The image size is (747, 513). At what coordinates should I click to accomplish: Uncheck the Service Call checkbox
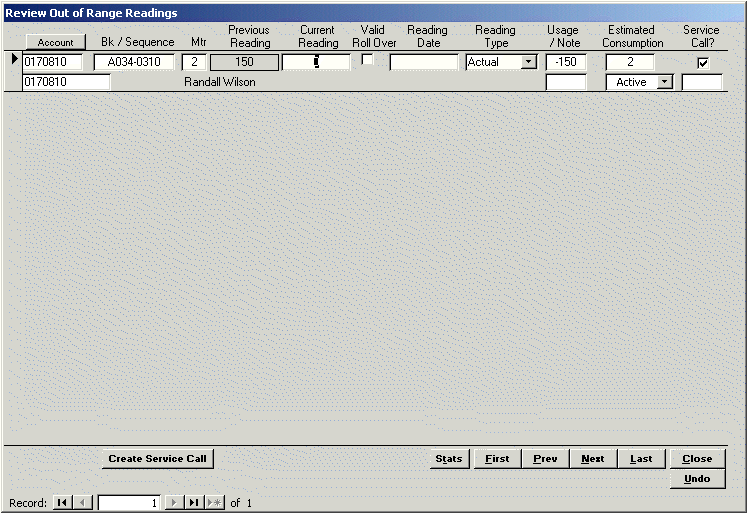702,62
